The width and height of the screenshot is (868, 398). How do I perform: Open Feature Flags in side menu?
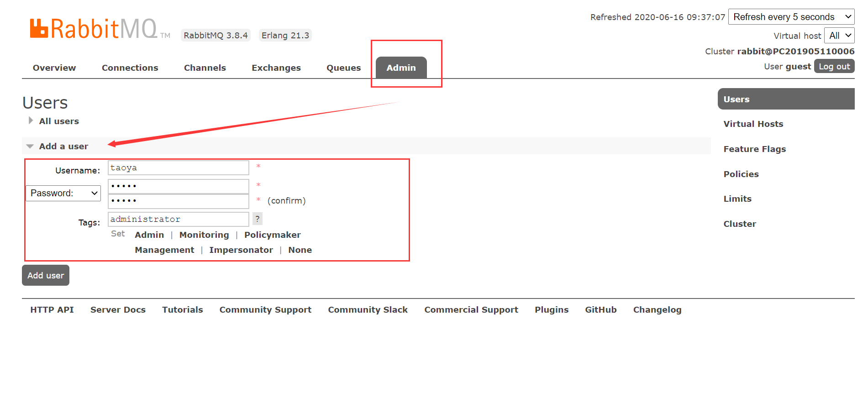(755, 149)
